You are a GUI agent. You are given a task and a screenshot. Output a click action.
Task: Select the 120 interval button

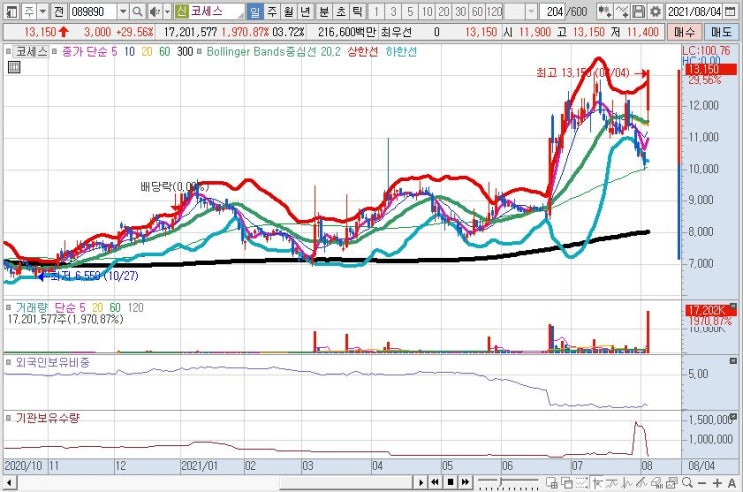494,11
